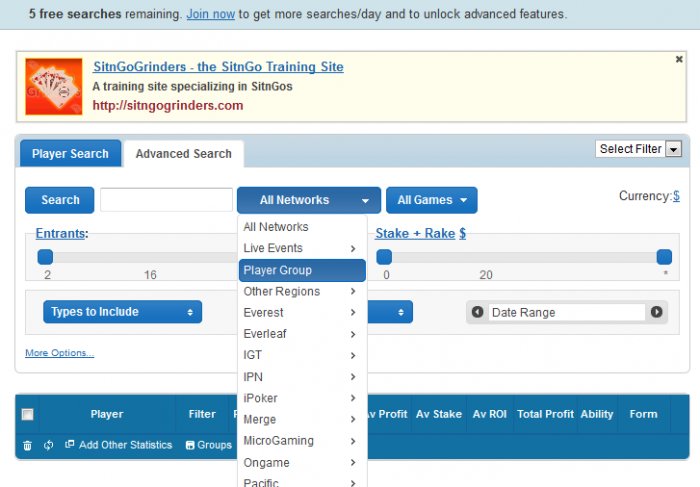The height and width of the screenshot is (487, 700).
Task: Click the SitnGoGrinders playing cards logo
Action: point(54,87)
